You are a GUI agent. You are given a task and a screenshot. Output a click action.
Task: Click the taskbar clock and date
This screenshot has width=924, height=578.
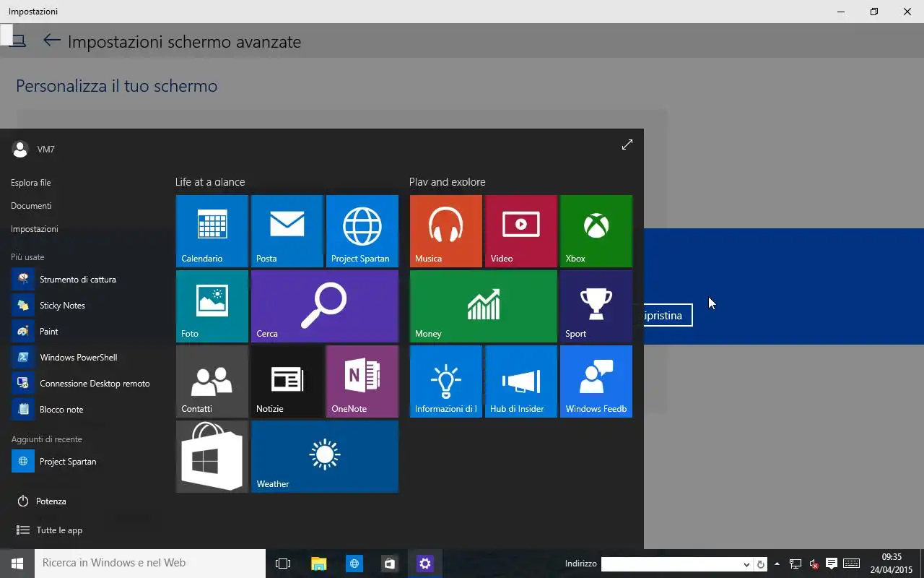pos(892,564)
